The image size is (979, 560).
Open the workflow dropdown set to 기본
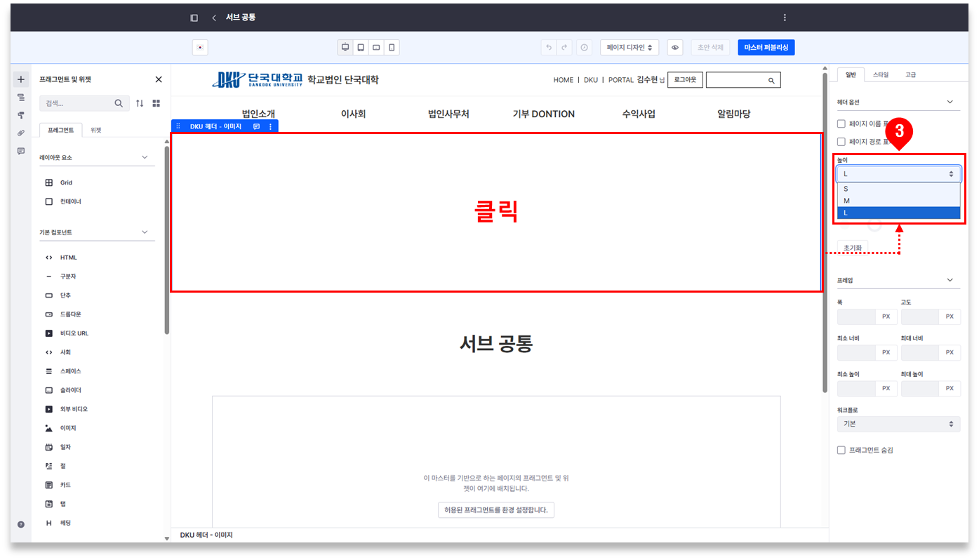(x=898, y=424)
